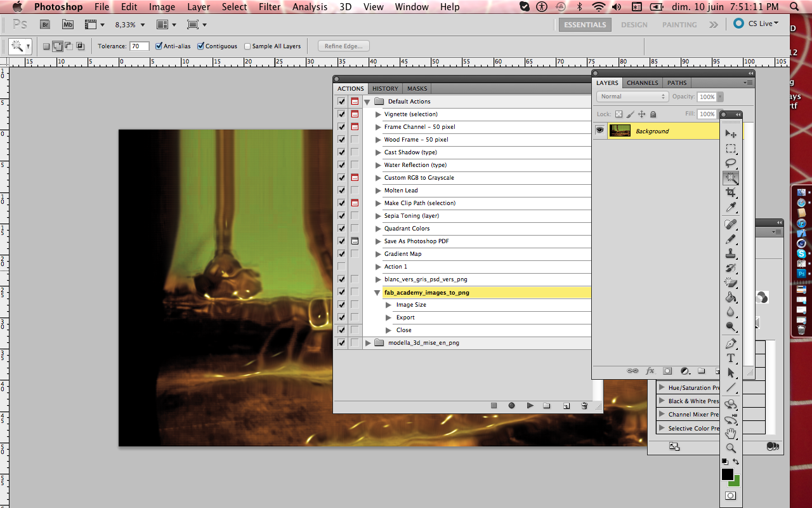812x508 pixels.
Task: Play the selected action
Action: tap(530, 405)
